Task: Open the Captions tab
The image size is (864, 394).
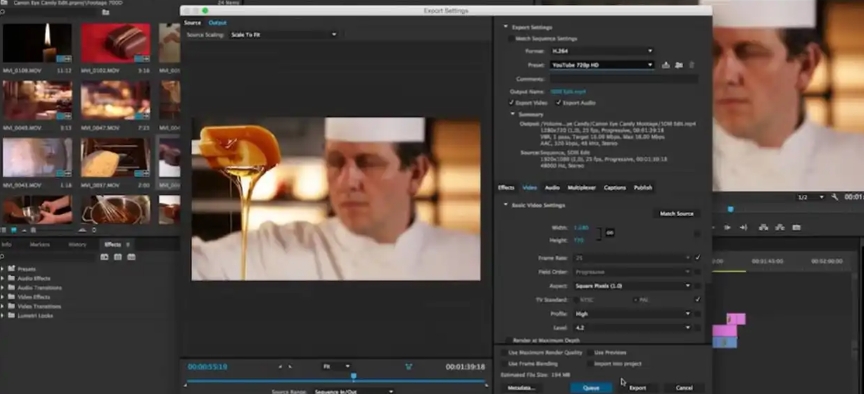Action: click(615, 188)
